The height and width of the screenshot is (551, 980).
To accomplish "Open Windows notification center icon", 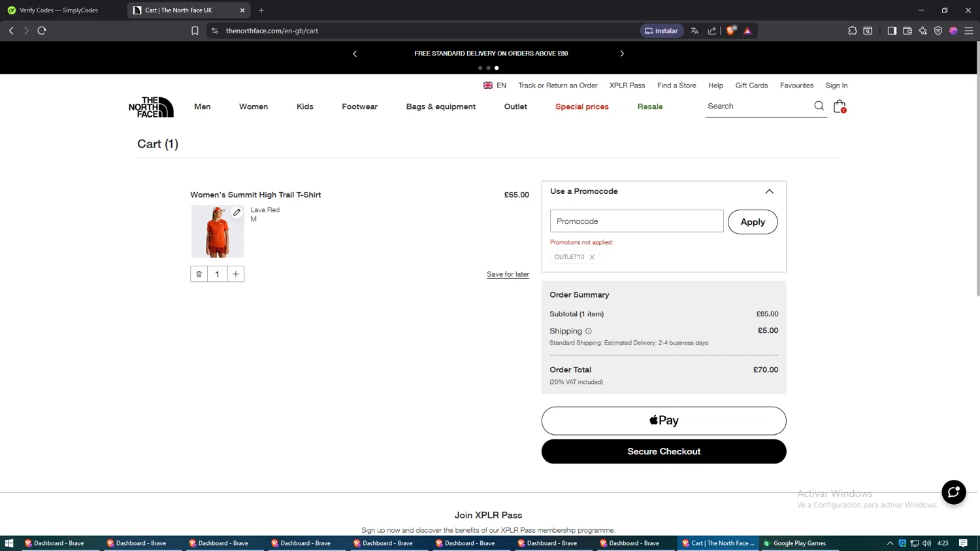I will 963,543.
